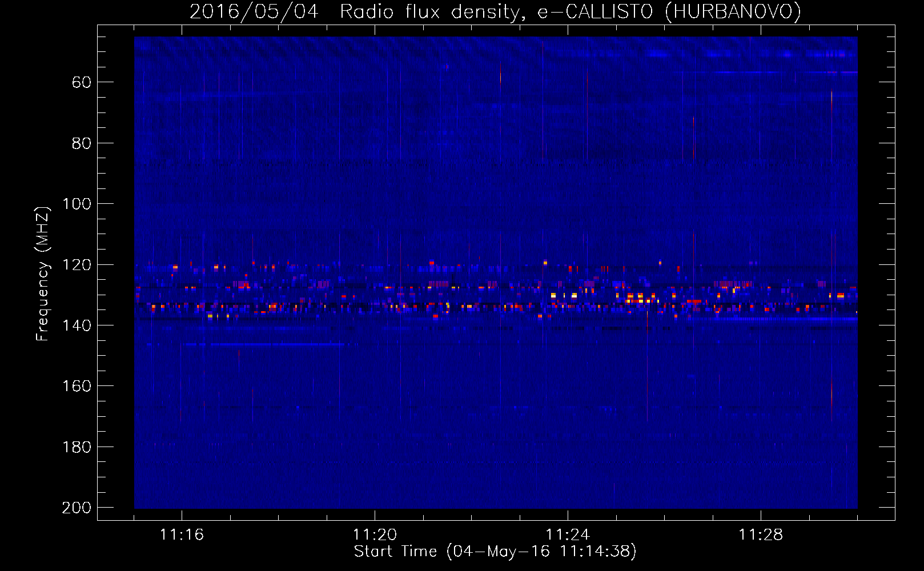The image size is (924, 571).
Task: Click the 11:28 time tick label
Action: [x=761, y=535]
